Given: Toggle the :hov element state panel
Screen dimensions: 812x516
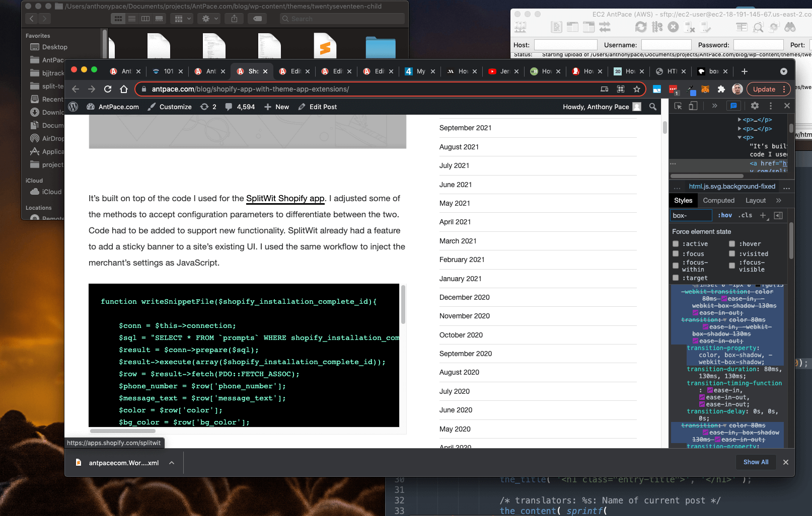Looking at the screenshot, I should (725, 215).
